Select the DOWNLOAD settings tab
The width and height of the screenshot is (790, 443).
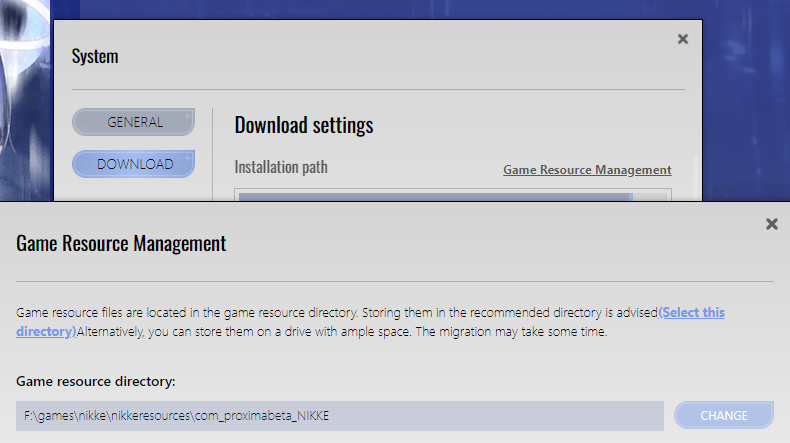click(134, 164)
